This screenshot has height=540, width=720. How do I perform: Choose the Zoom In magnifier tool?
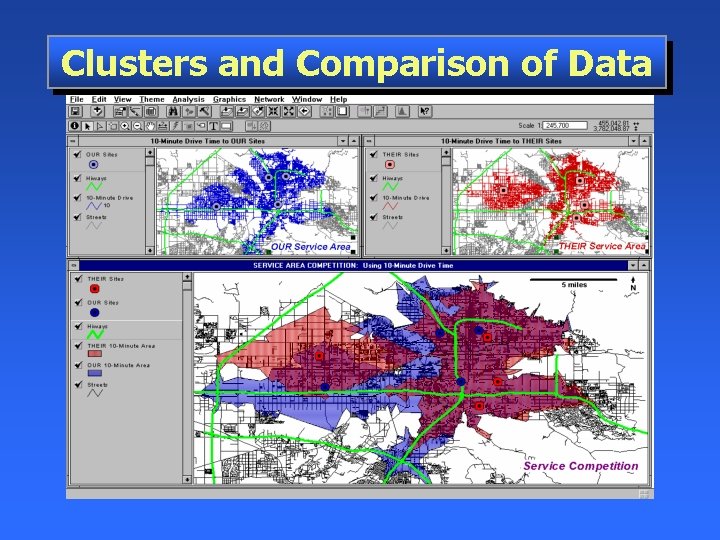coord(125,126)
